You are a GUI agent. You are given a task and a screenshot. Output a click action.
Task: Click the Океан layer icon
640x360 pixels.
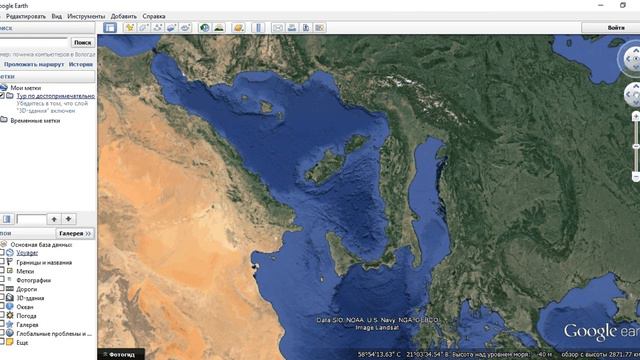click(x=10, y=307)
